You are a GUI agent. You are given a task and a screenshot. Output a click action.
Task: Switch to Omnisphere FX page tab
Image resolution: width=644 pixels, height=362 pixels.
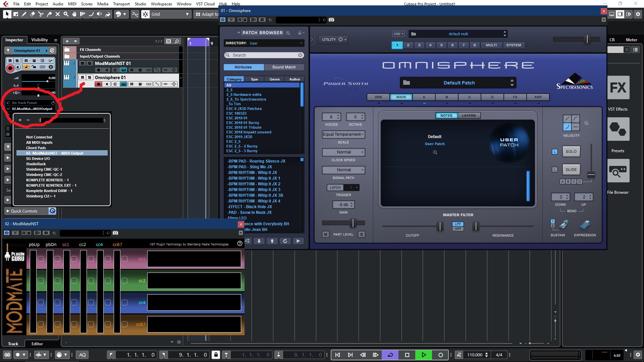[515, 97]
